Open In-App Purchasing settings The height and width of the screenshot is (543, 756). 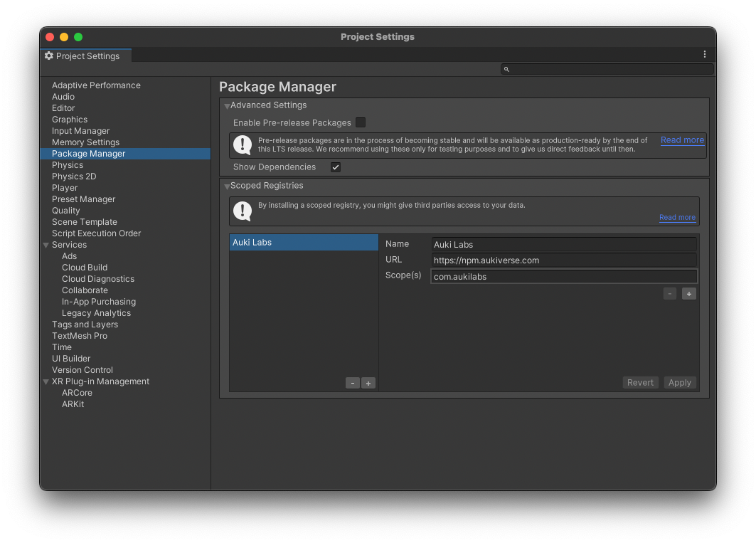tap(99, 302)
